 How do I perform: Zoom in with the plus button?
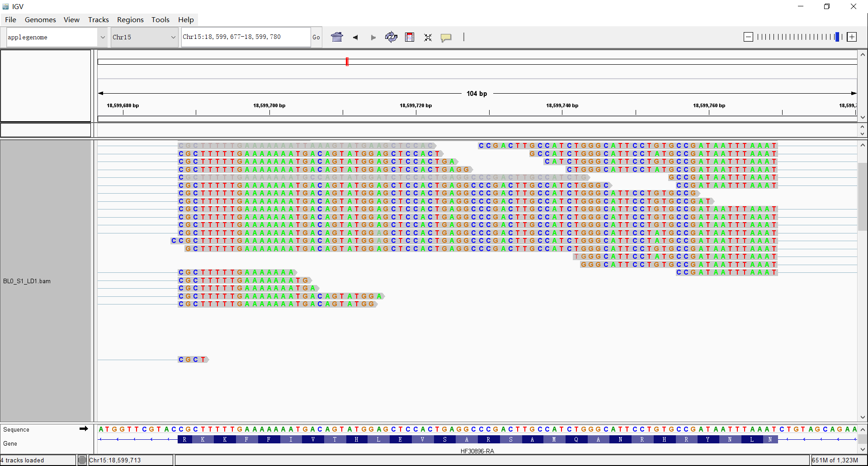pos(852,37)
